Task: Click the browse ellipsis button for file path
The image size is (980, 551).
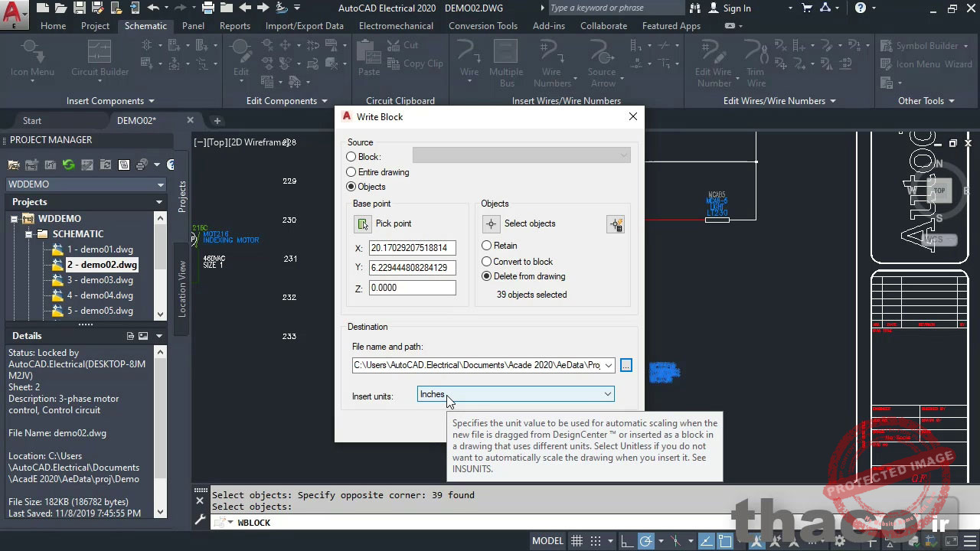Action: pyautogui.click(x=626, y=366)
